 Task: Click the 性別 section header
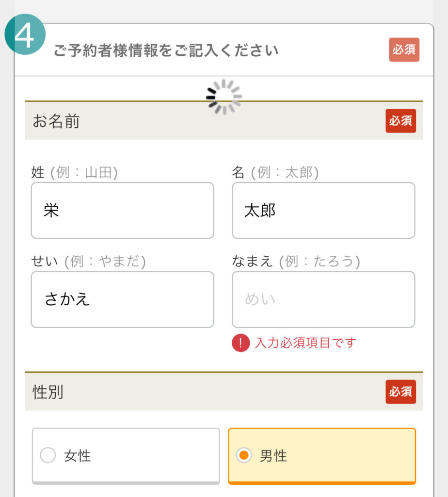coord(48,392)
